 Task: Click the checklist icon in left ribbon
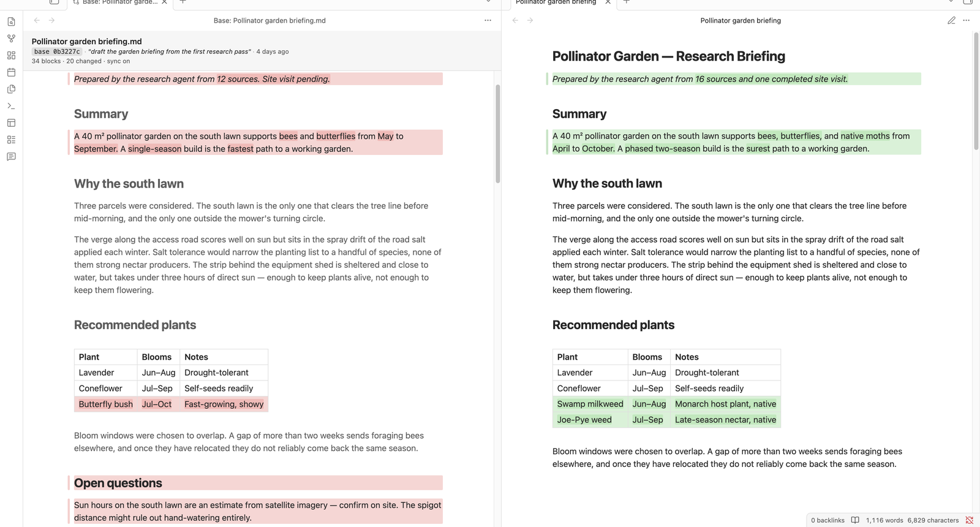(11, 140)
